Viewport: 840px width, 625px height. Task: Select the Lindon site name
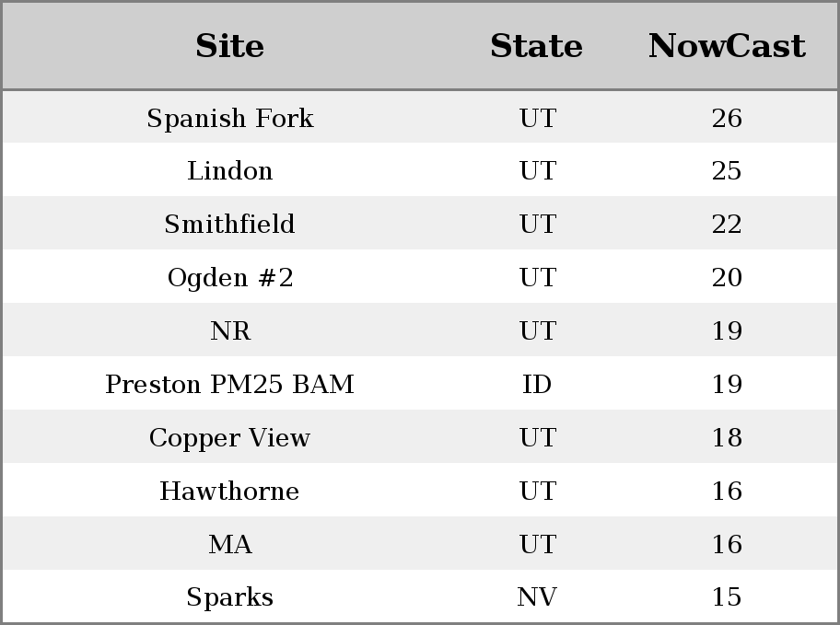click(229, 171)
